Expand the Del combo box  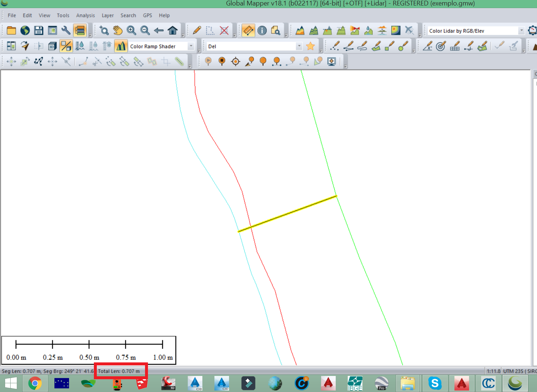coord(299,46)
